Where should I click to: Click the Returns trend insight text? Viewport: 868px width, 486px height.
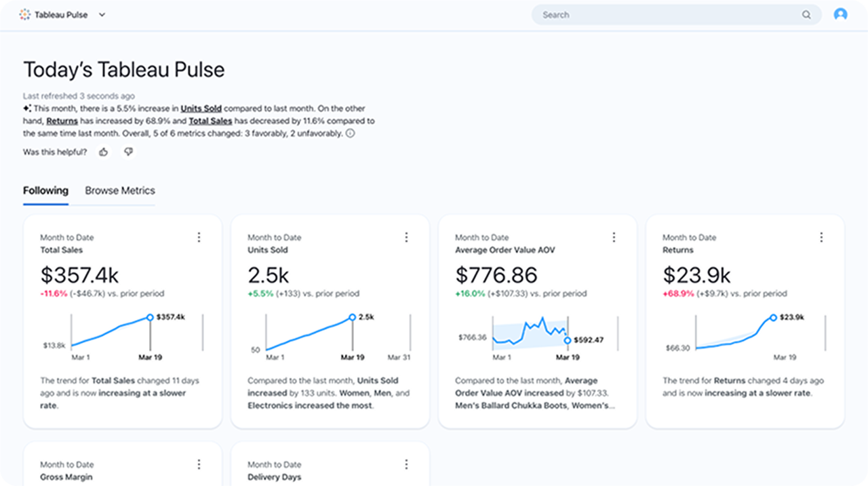pos(743,387)
